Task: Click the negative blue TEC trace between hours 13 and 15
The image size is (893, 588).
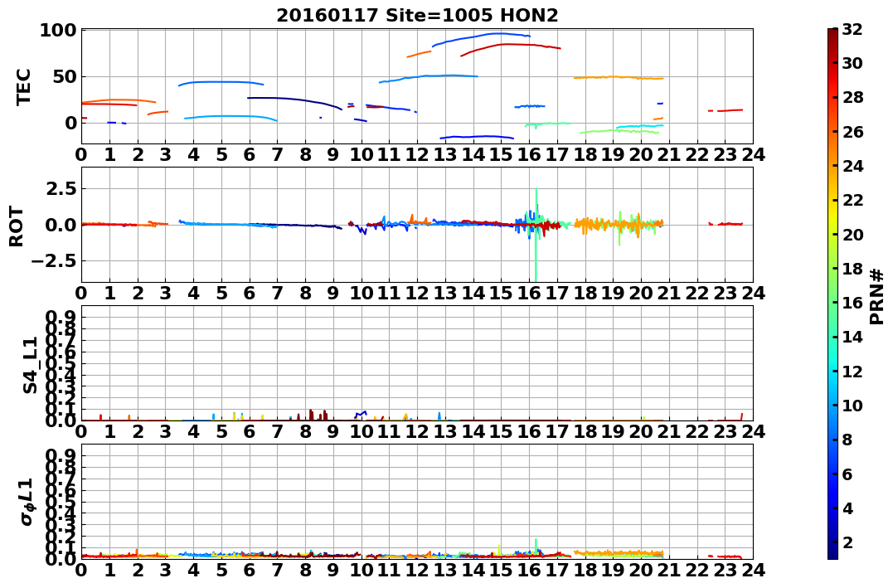Action: click(478, 137)
